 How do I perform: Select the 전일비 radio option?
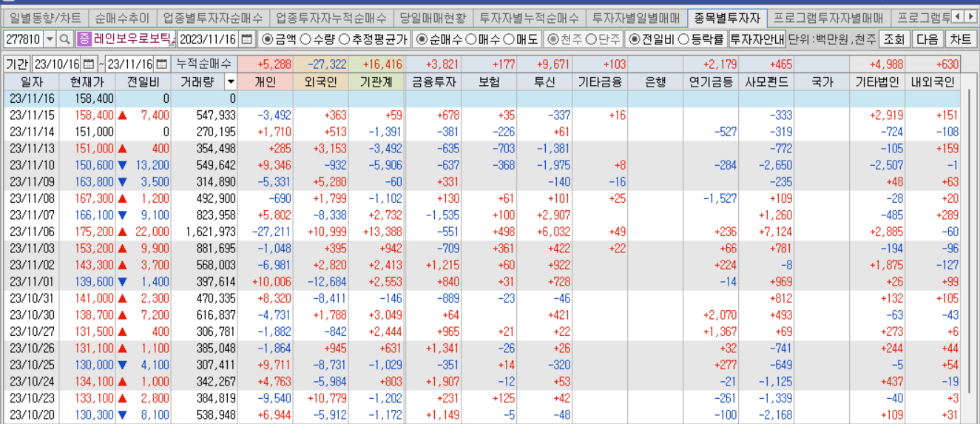coord(649,39)
